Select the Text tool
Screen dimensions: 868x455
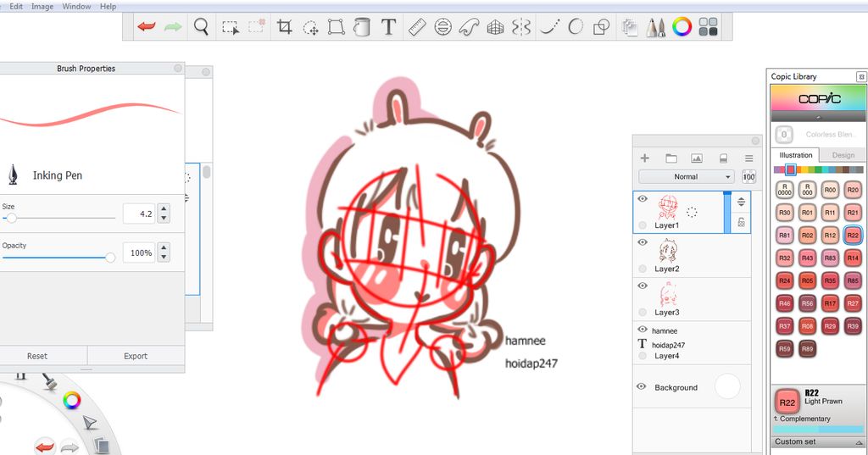point(388,26)
